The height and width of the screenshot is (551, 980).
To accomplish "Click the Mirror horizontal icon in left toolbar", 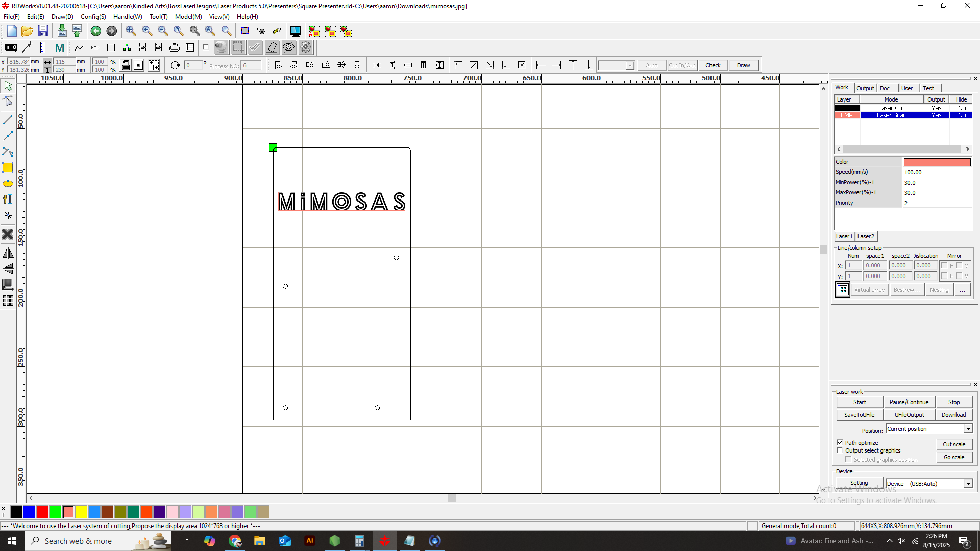I will [8, 253].
